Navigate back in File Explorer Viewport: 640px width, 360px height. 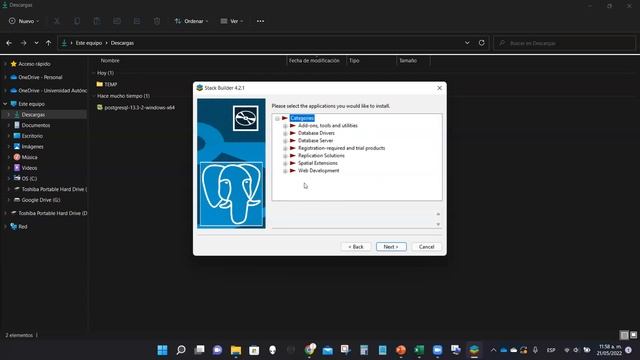click(x=9, y=43)
